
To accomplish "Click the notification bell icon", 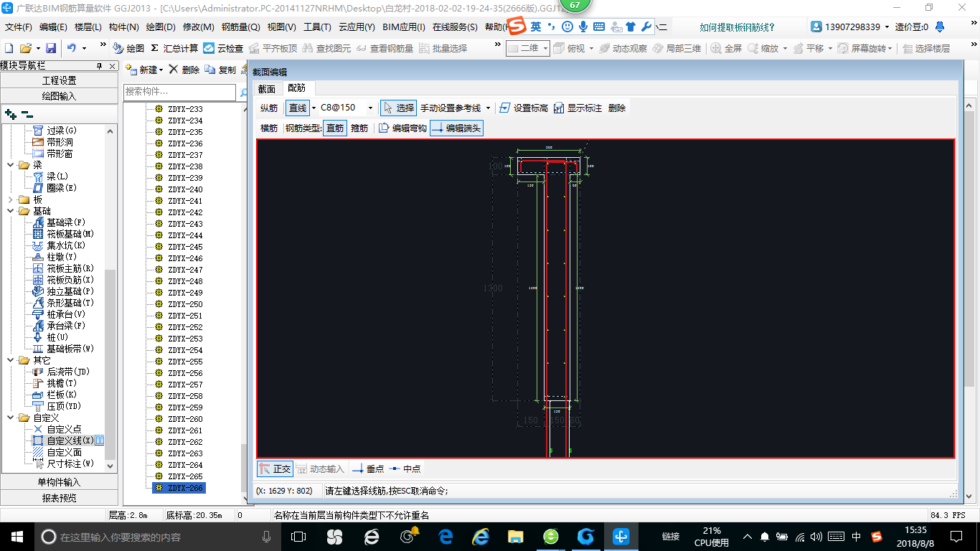I will (939, 27).
